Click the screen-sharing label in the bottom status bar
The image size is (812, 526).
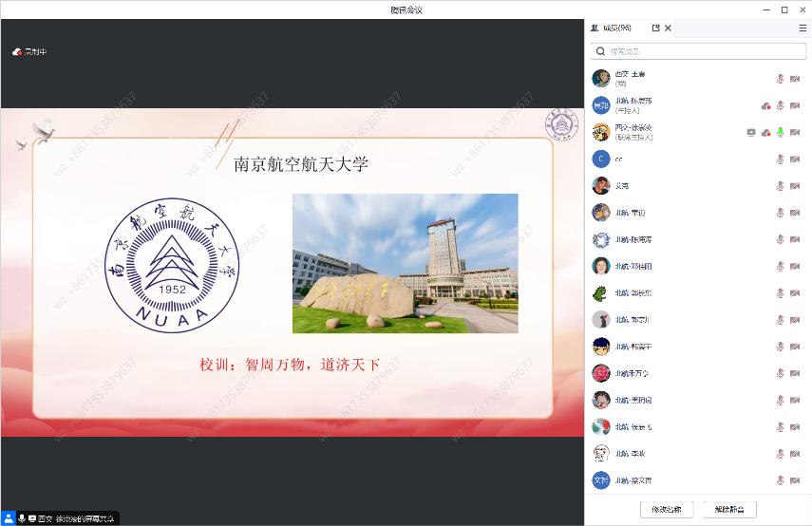click(76, 518)
